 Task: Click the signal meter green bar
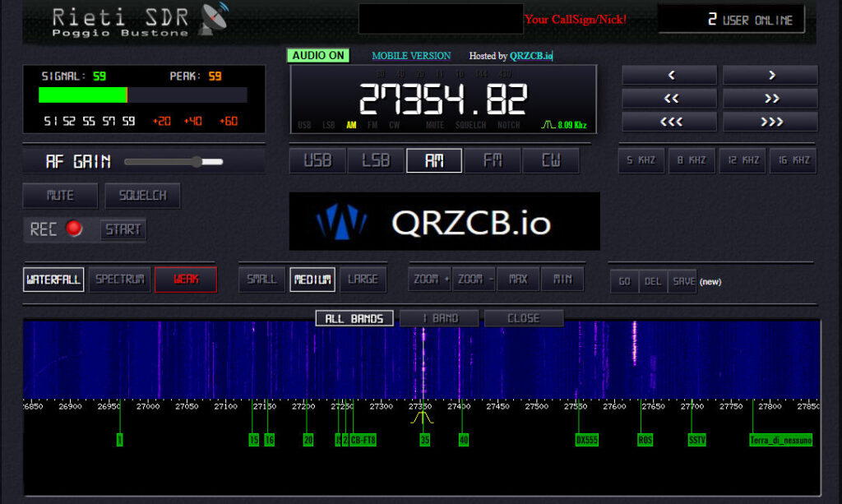[x=83, y=95]
